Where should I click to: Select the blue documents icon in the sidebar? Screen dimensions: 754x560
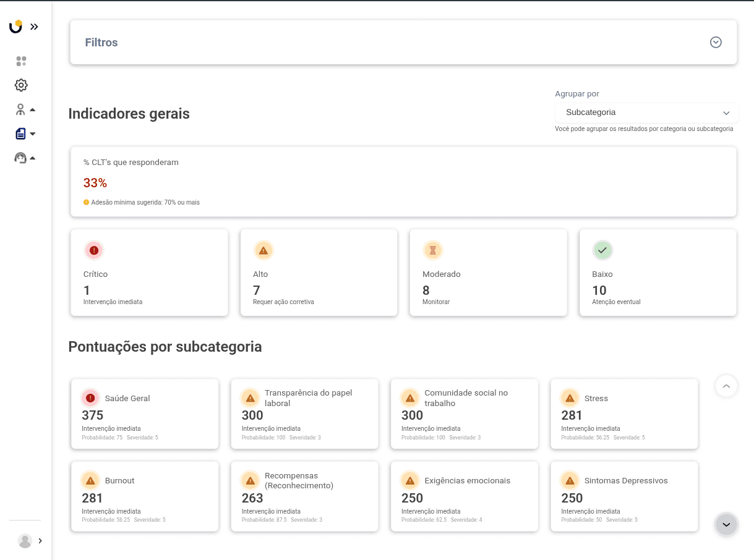[x=21, y=134]
